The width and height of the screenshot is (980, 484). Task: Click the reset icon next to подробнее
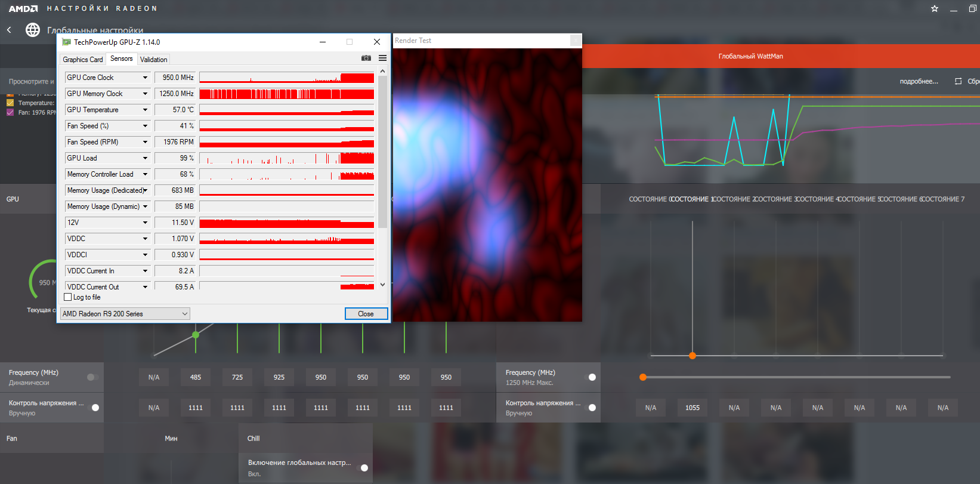(958, 81)
